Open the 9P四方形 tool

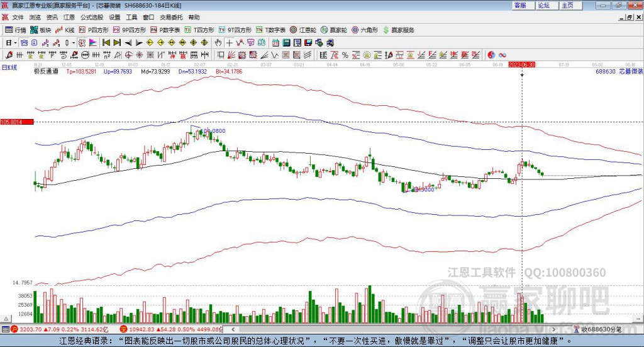click(130, 30)
